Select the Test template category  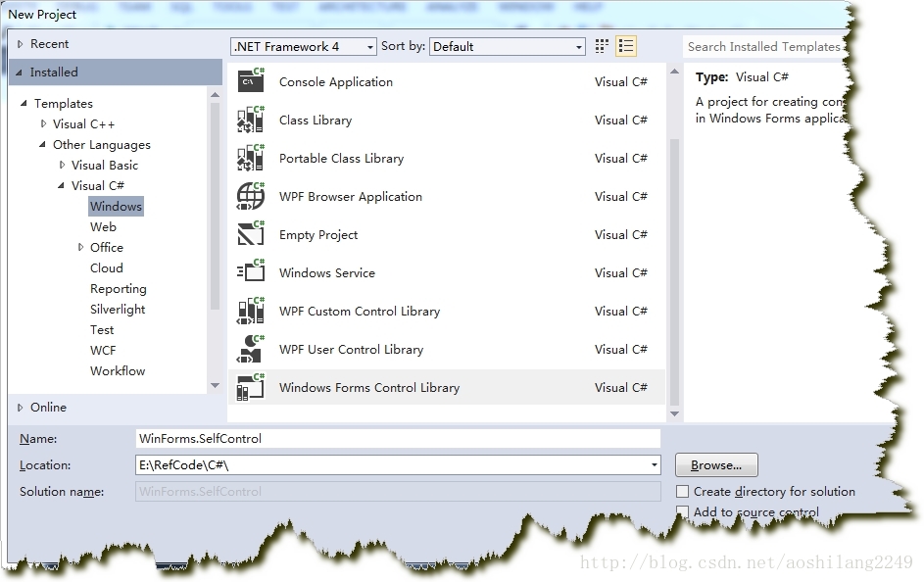[x=102, y=330]
